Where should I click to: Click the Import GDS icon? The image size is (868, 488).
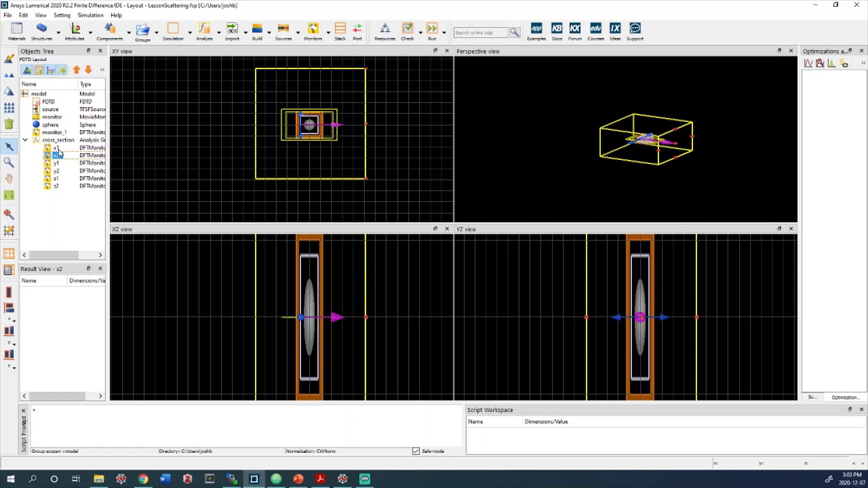(x=232, y=28)
